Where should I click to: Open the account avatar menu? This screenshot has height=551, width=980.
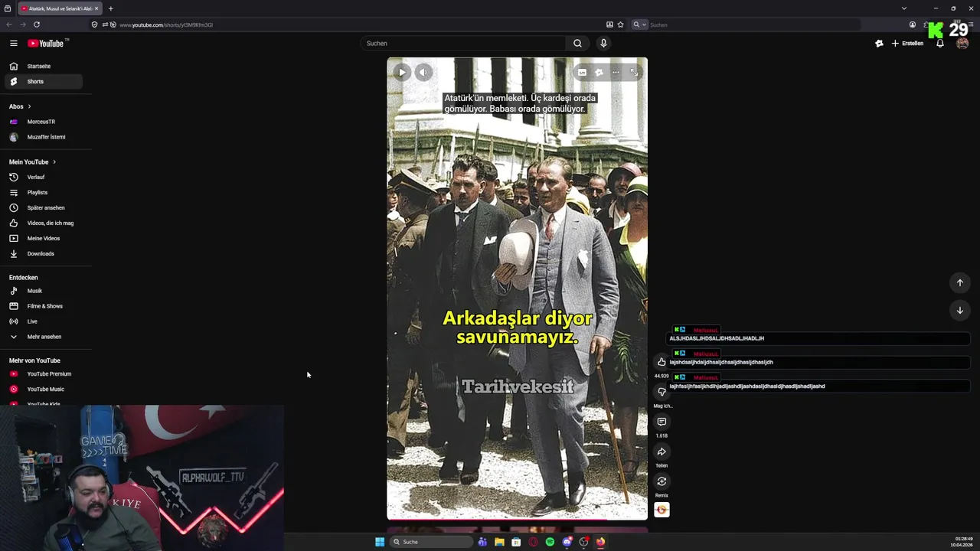coord(962,44)
